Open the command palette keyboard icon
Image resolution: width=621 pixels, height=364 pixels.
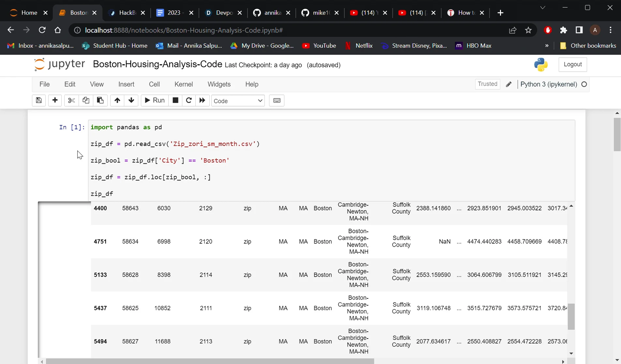[x=277, y=100]
